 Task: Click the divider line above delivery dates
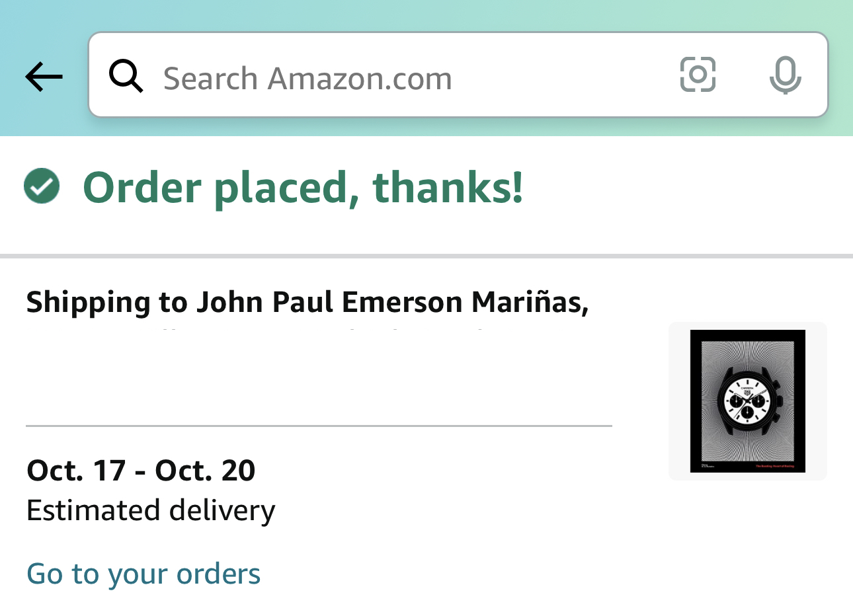tap(319, 426)
